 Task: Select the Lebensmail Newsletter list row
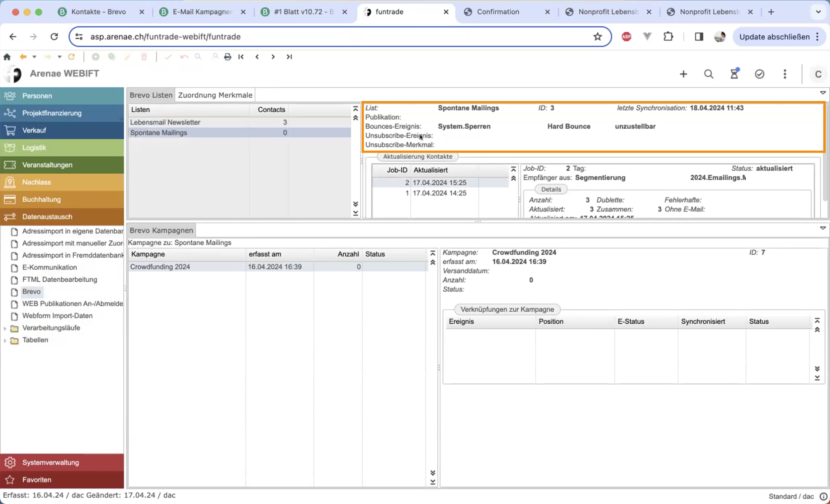tap(165, 122)
